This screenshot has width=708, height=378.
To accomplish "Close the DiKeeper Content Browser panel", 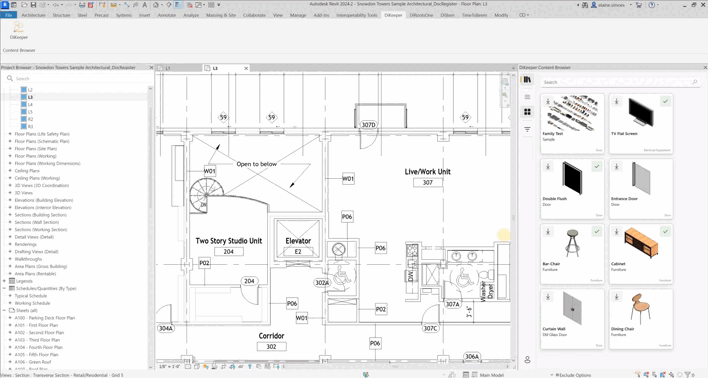I will [705, 67].
